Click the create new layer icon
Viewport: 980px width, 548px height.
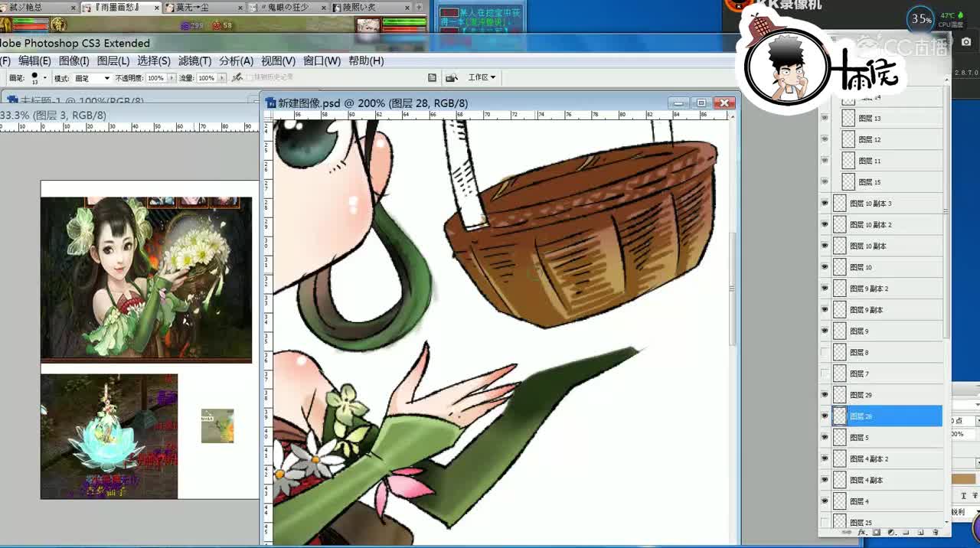click(x=920, y=532)
